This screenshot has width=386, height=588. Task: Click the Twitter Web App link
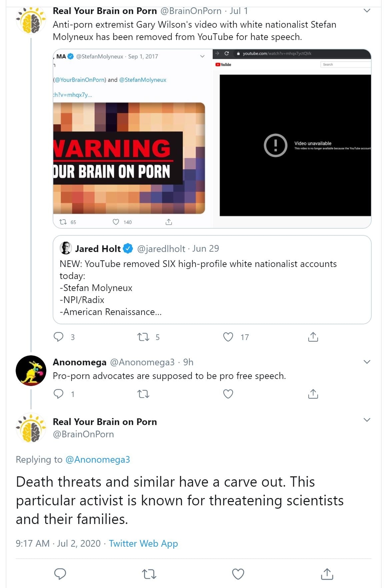pos(143,544)
